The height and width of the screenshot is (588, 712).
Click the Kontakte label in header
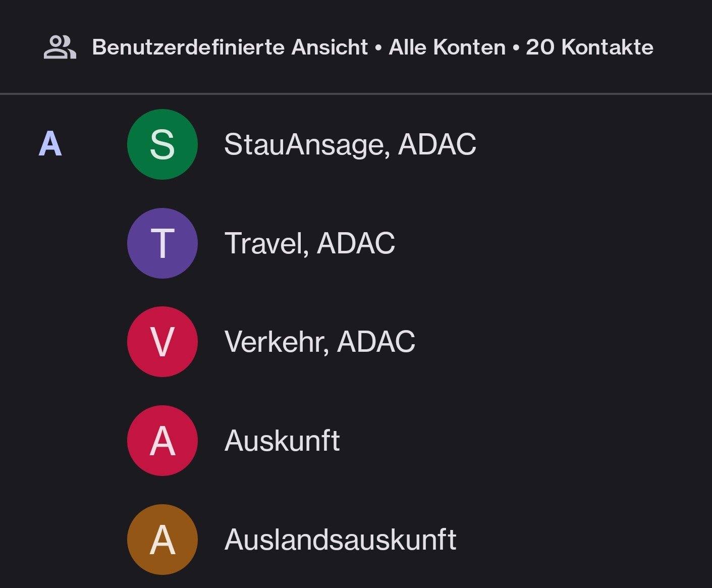pos(608,47)
